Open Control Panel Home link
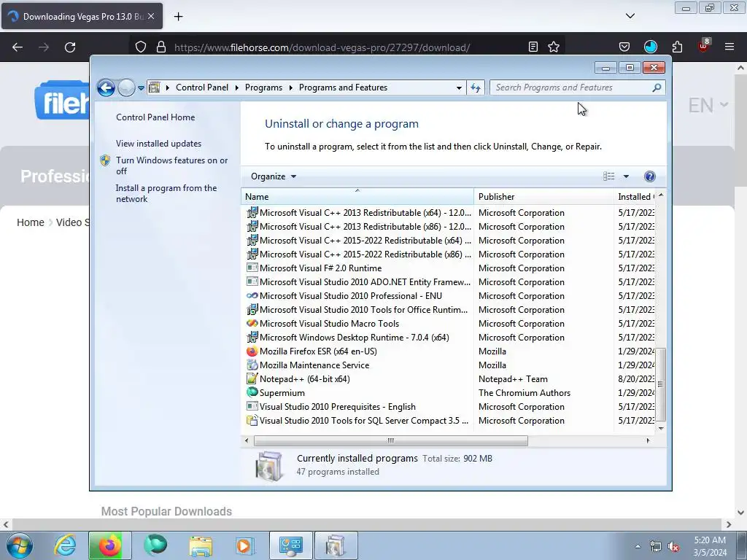 click(x=155, y=117)
